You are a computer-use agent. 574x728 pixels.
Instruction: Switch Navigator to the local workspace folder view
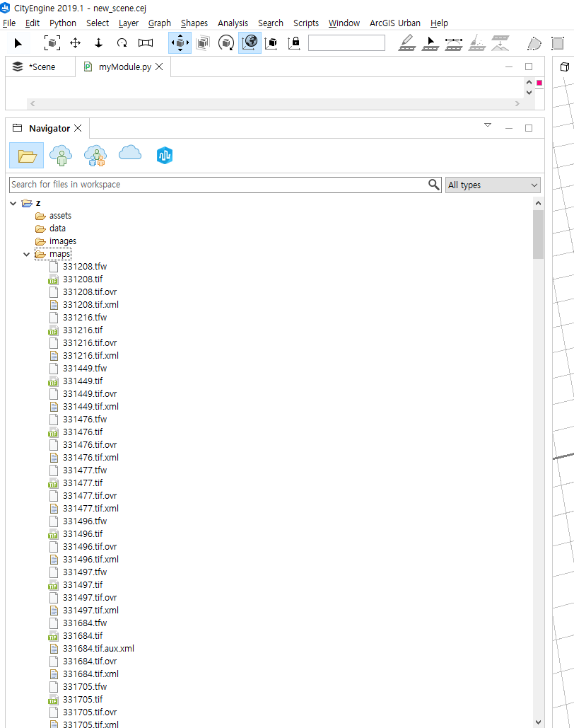click(x=26, y=156)
